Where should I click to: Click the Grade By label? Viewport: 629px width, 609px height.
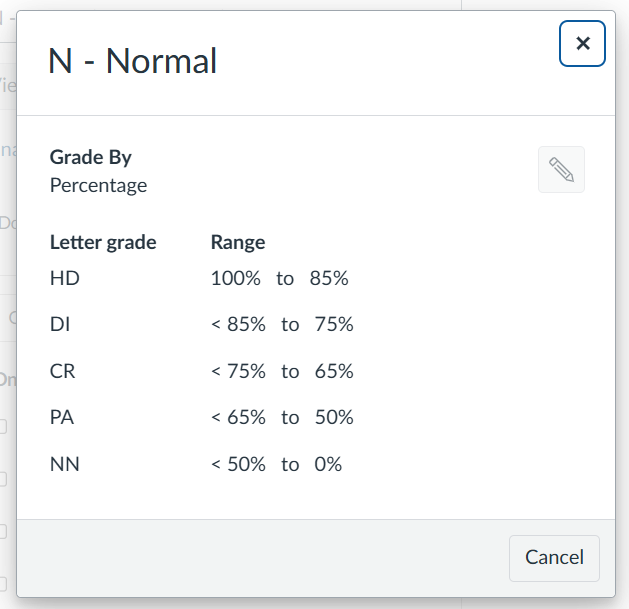point(90,157)
